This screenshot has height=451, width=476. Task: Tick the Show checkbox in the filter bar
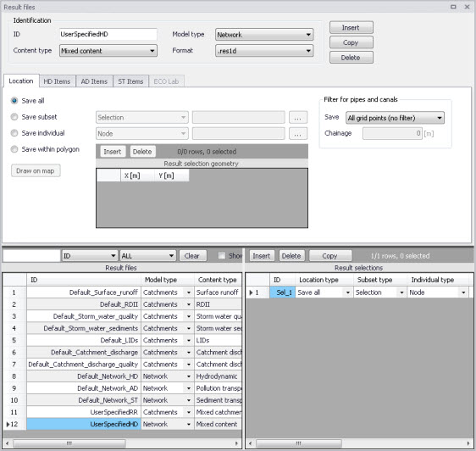222,255
